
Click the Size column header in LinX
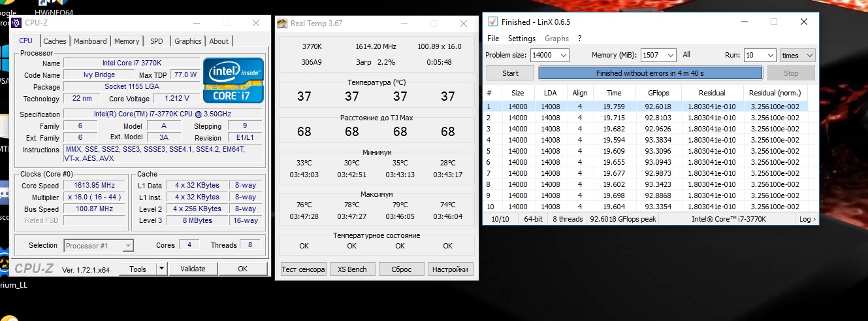click(517, 93)
